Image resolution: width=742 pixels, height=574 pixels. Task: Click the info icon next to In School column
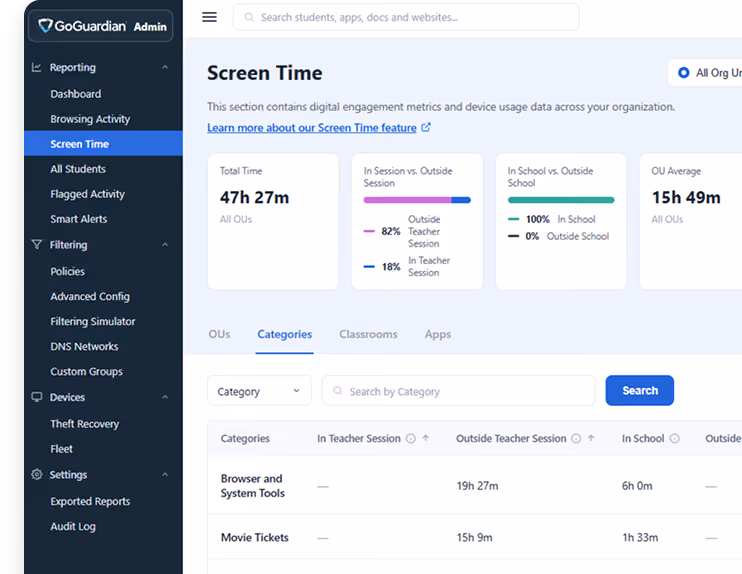(675, 439)
